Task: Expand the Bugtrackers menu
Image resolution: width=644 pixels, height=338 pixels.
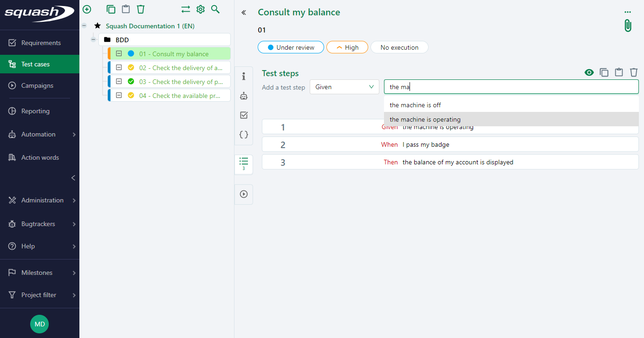Action: point(39,224)
